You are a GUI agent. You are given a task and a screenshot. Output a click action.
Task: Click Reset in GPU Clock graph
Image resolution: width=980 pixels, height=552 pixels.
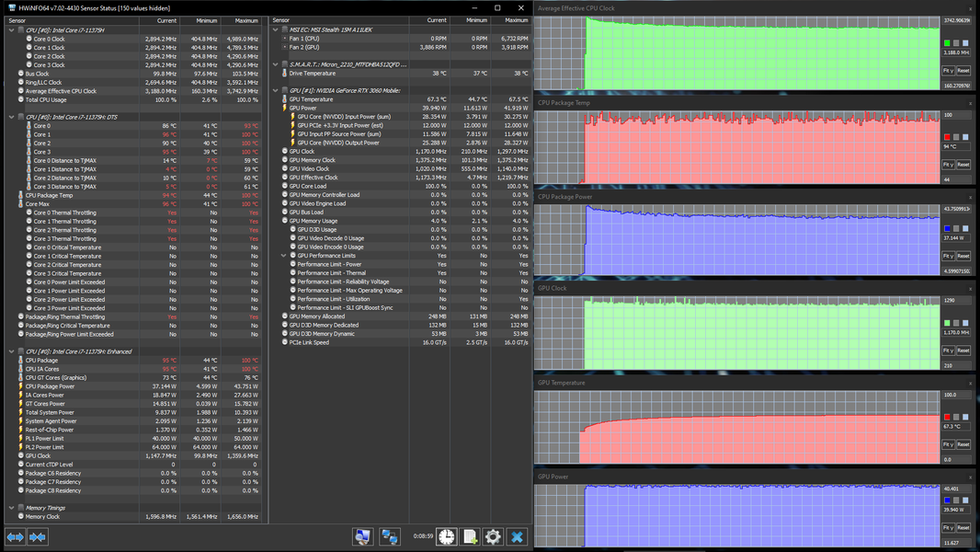(x=963, y=351)
